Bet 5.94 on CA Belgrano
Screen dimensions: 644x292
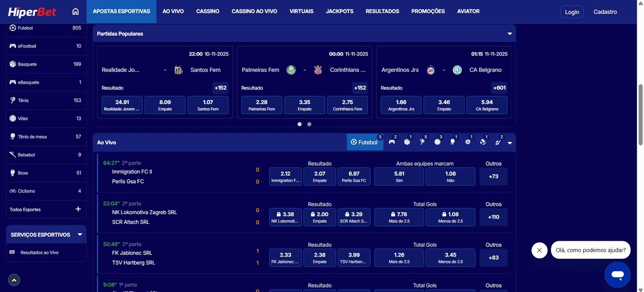click(487, 105)
